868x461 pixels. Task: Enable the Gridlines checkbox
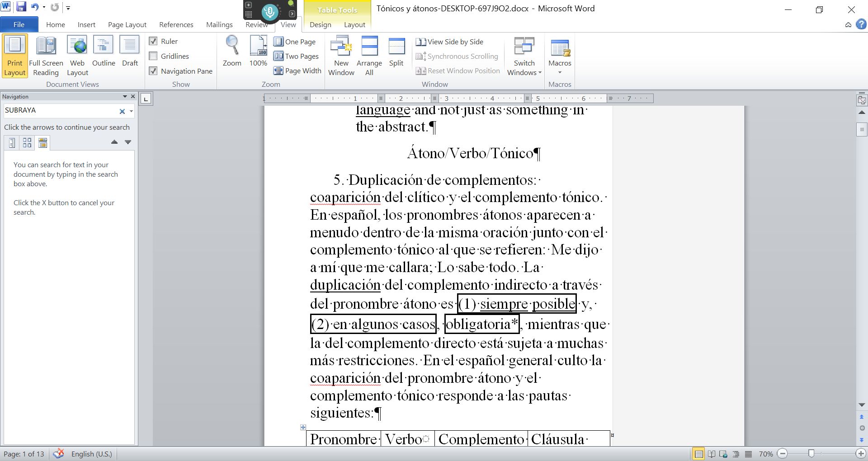[153, 56]
